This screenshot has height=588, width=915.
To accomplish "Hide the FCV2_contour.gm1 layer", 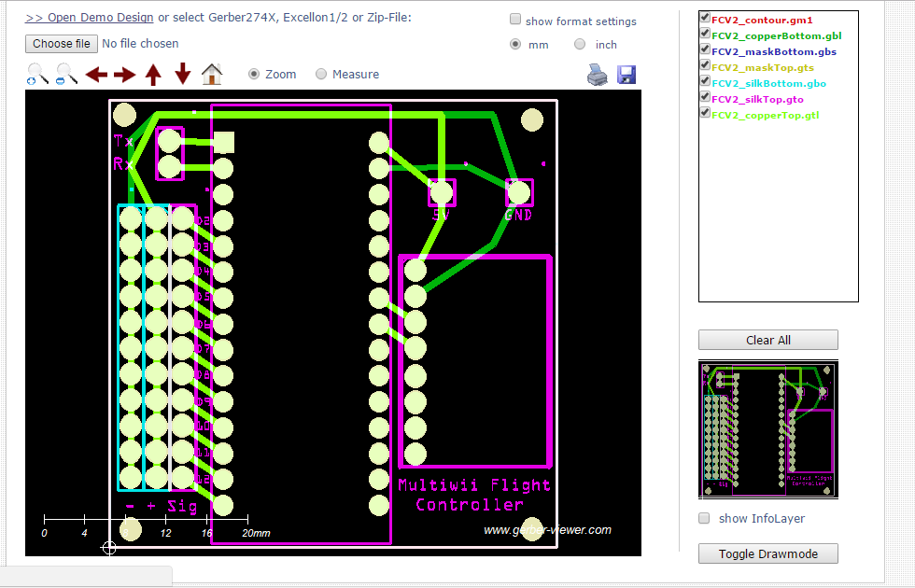I will tap(704, 16).
